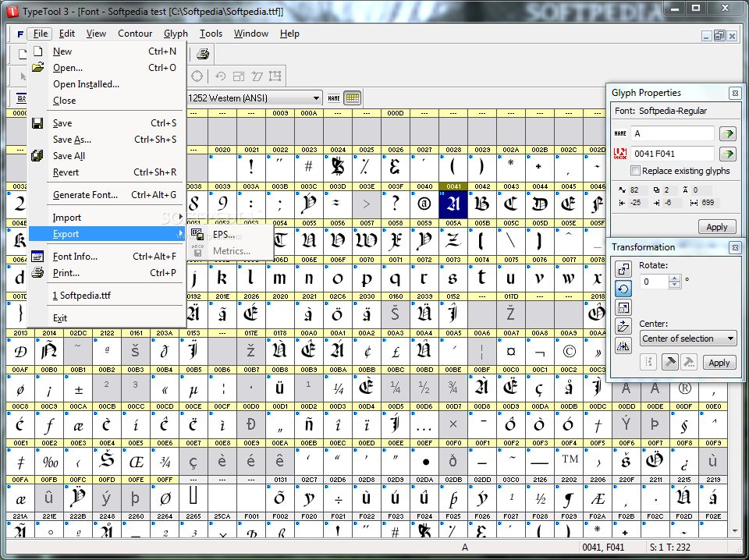749x560 pixels.
Task: Click the yellow grid view toolbar button
Action: pyautogui.click(x=353, y=98)
